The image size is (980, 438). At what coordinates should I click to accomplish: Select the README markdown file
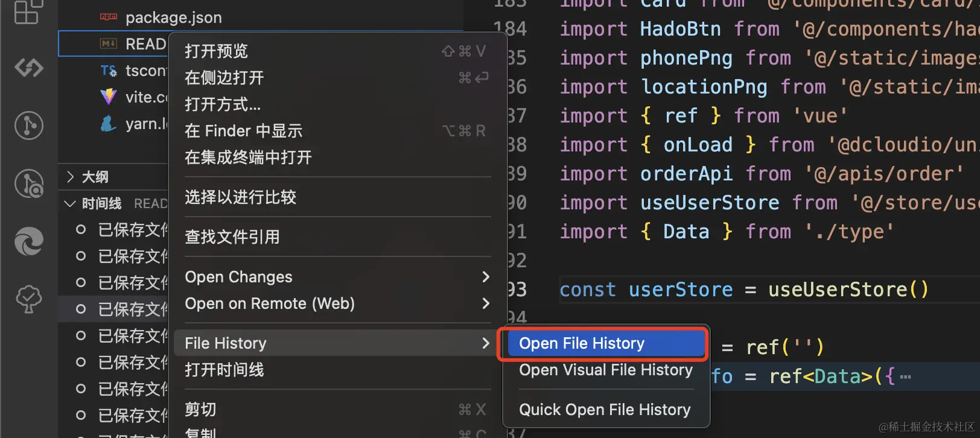(113, 44)
